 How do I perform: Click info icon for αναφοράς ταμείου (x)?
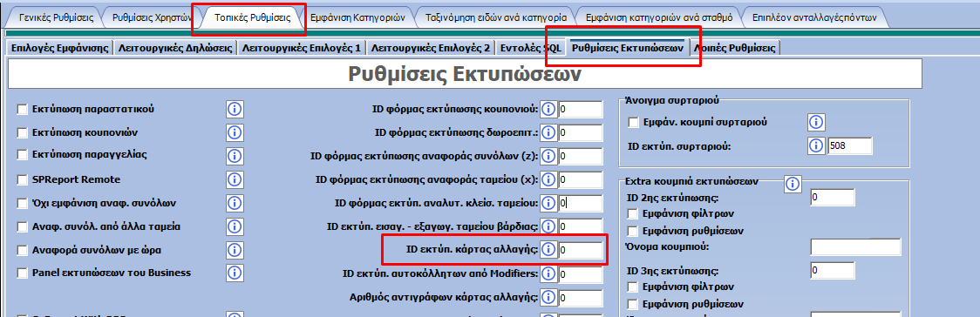(548, 179)
